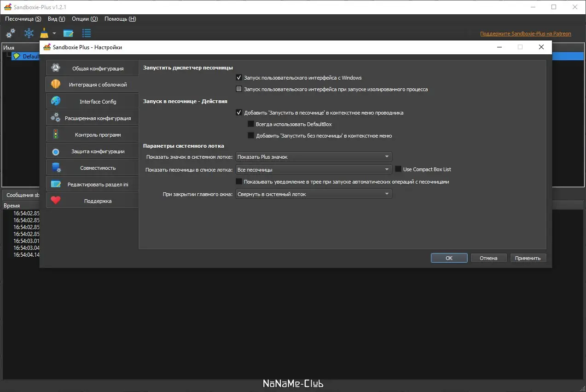
Task: Open the Помощь menu
Action: 120,19
